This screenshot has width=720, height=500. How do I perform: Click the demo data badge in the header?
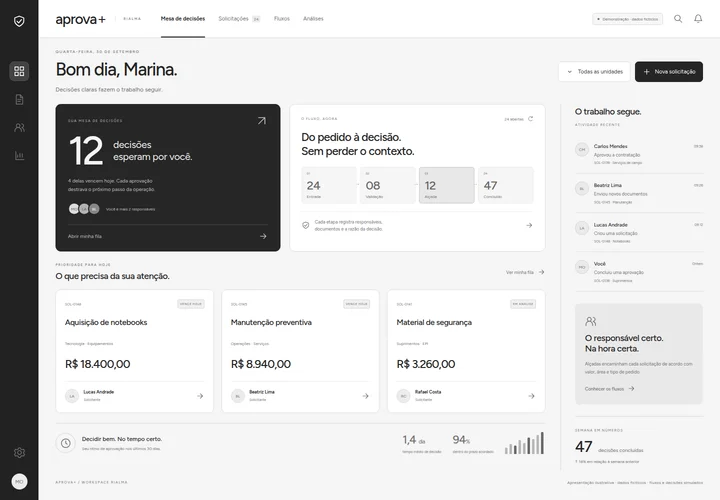coord(627,19)
